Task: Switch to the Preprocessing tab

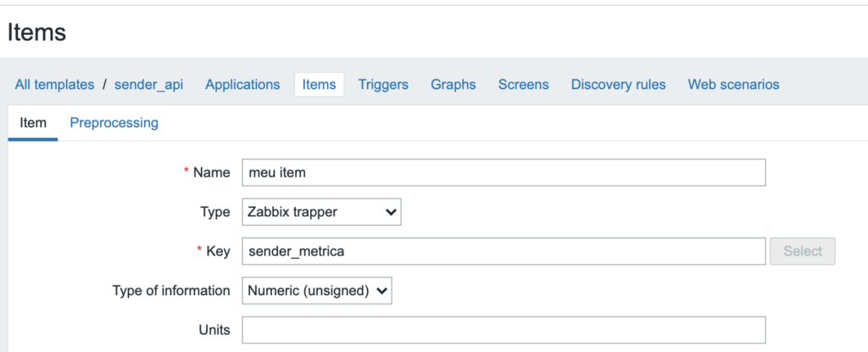Action: [x=114, y=123]
